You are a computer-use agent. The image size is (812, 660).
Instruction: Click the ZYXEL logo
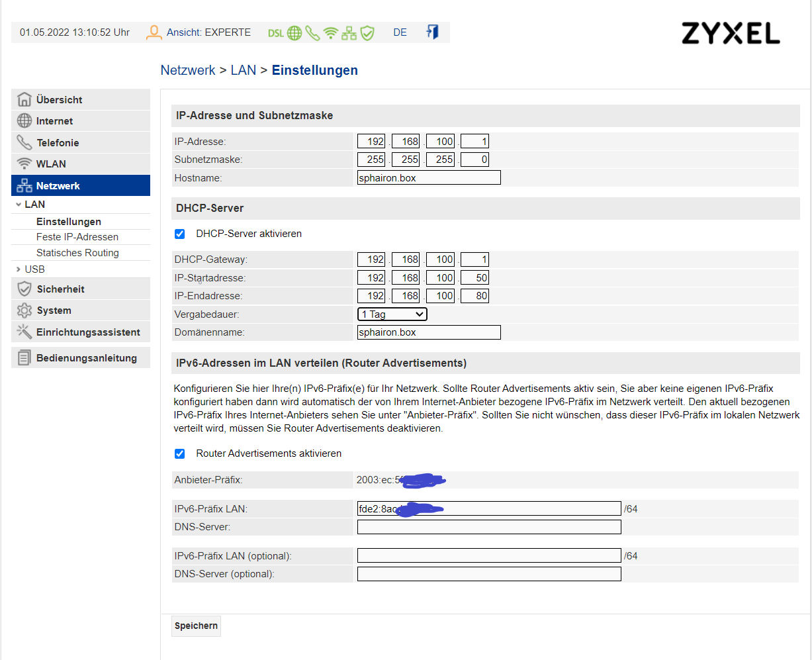[731, 33]
